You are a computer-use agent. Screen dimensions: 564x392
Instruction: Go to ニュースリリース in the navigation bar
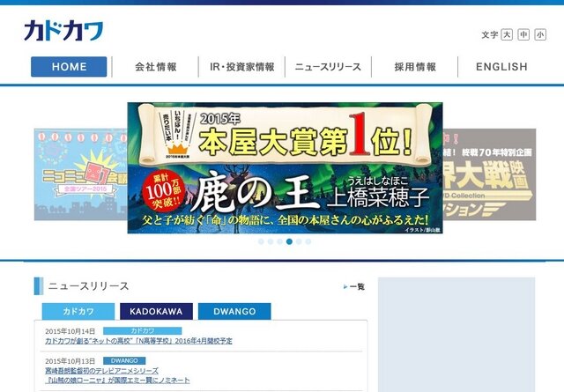(328, 67)
